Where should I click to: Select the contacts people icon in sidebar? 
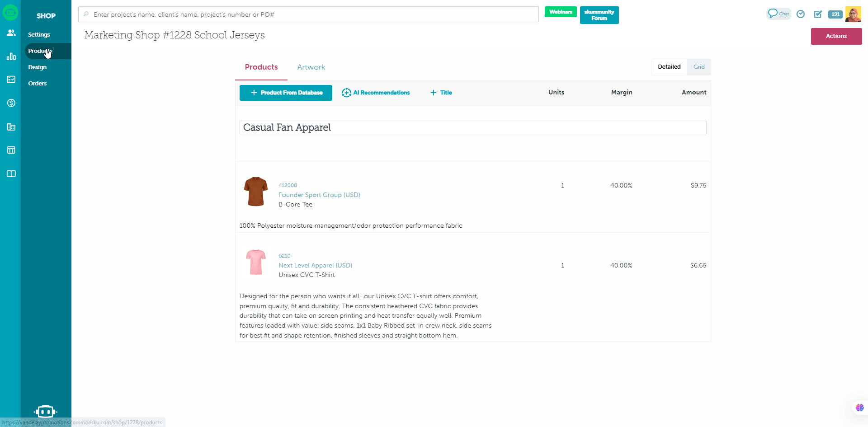10,33
